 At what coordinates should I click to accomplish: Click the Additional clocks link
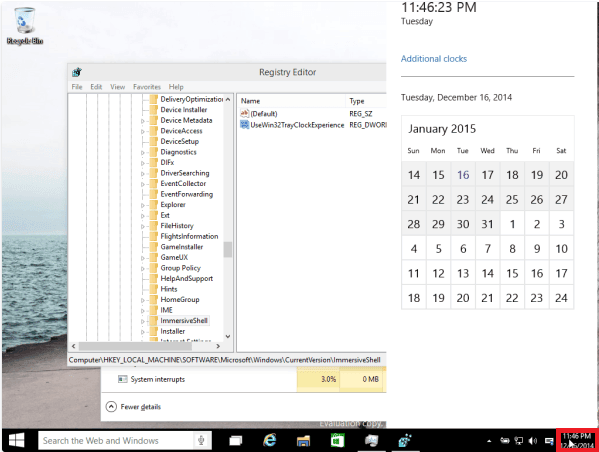click(434, 59)
